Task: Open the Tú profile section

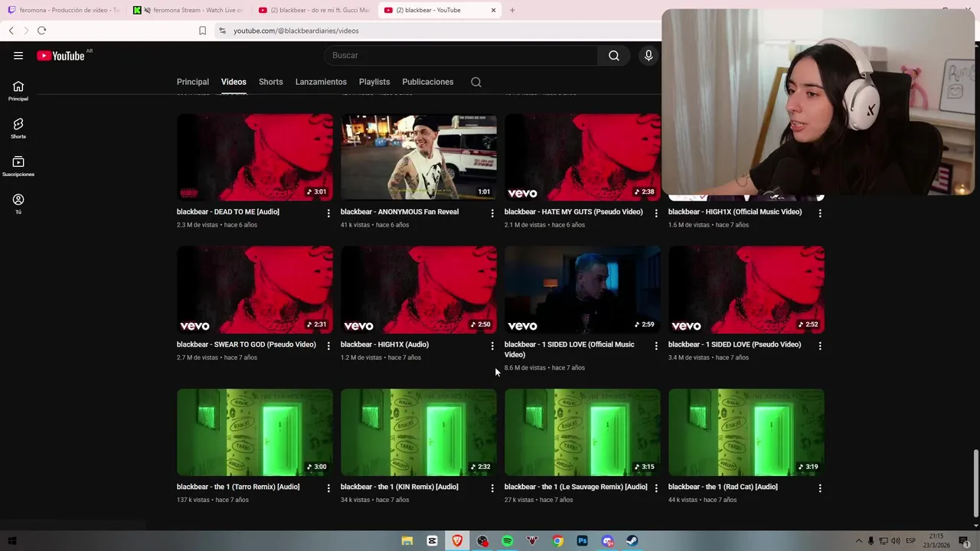Action: click(x=18, y=204)
